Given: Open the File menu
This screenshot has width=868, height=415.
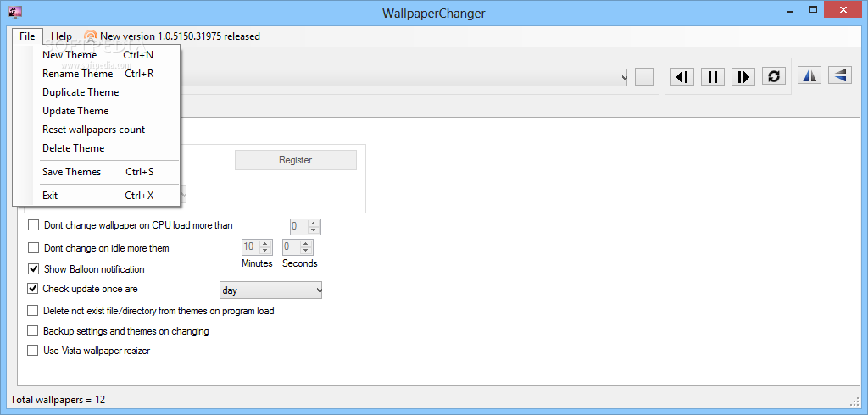Looking at the screenshot, I should point(27,36).
